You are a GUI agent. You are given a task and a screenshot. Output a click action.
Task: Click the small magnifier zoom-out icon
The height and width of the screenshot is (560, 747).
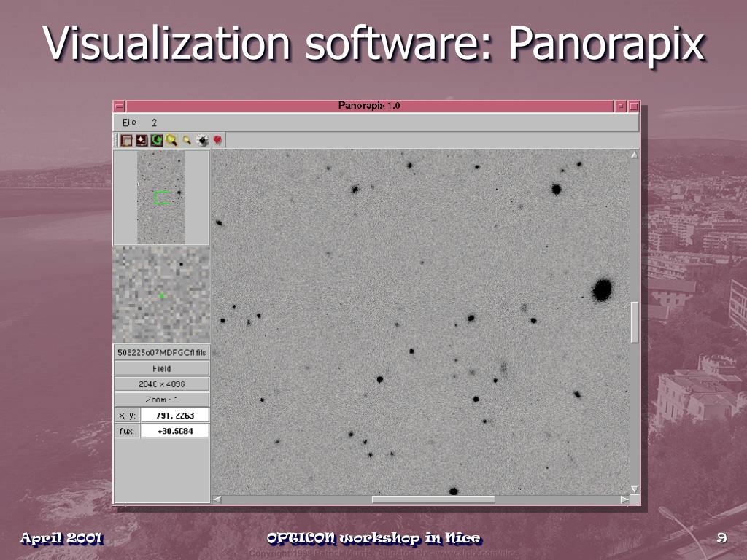(x=187, y=140)
